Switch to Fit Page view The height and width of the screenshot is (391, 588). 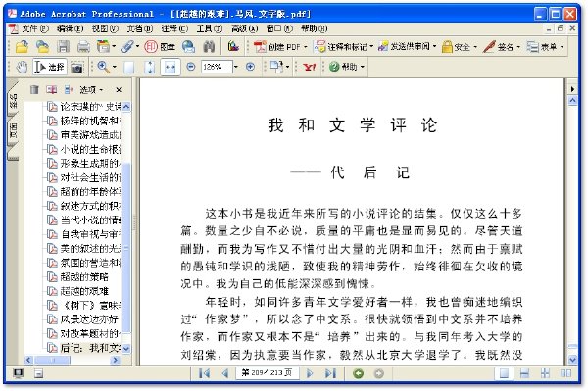pyautogui.click(x=149, y=67)
